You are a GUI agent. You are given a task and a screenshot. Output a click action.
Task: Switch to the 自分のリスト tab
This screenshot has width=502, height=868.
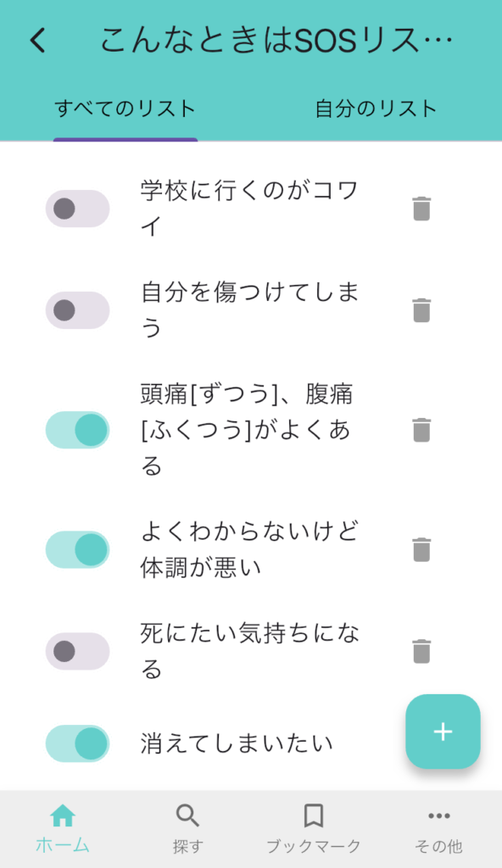[x=376, y=108]
